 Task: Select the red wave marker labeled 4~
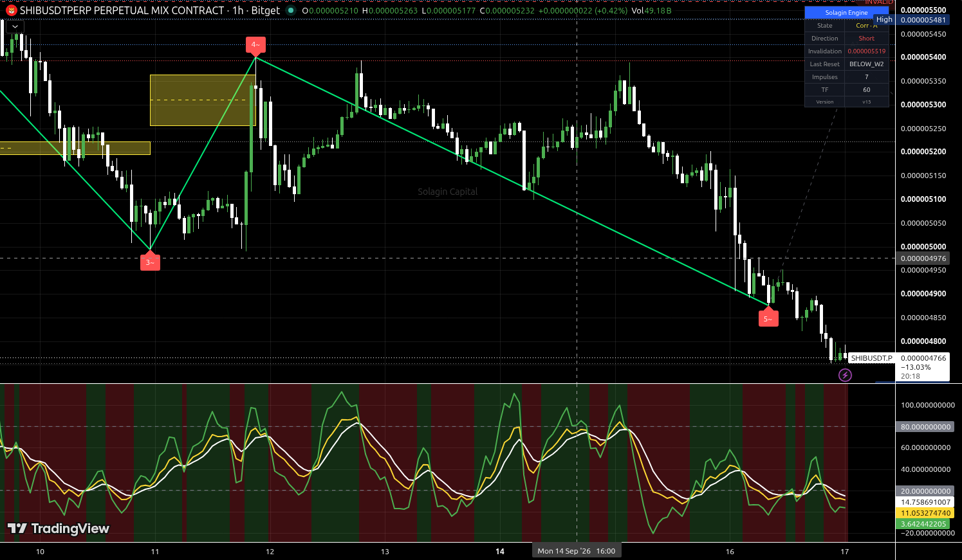click(255, 46)
